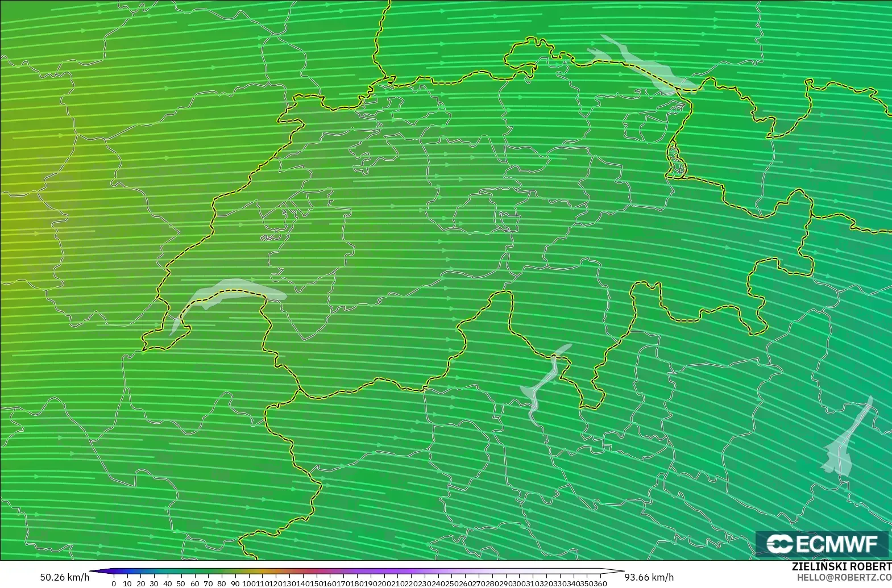This screenshot has width=892, height=588.
Task: Click the ZIELINSKI ROBERT author credit
Action: tap(841, 566)
